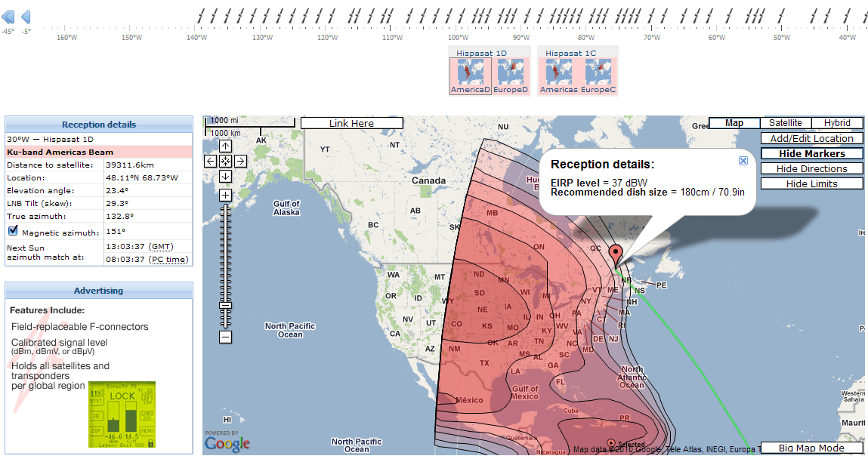This screenshot has height=459, width=868.
Task: Step back 5 degrees with single arrow
Action: click(x=26, y=17)
